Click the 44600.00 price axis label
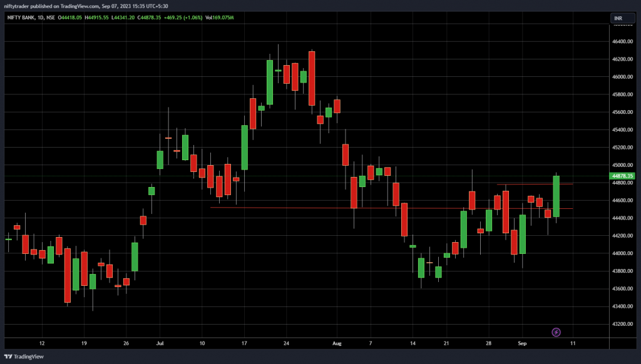 click(x=622, y=201)
